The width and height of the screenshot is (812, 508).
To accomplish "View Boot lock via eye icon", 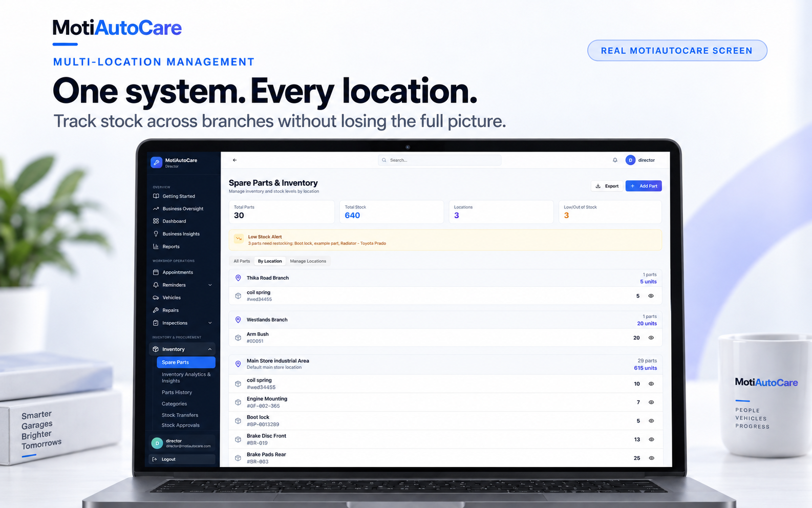I will (651, 420).
